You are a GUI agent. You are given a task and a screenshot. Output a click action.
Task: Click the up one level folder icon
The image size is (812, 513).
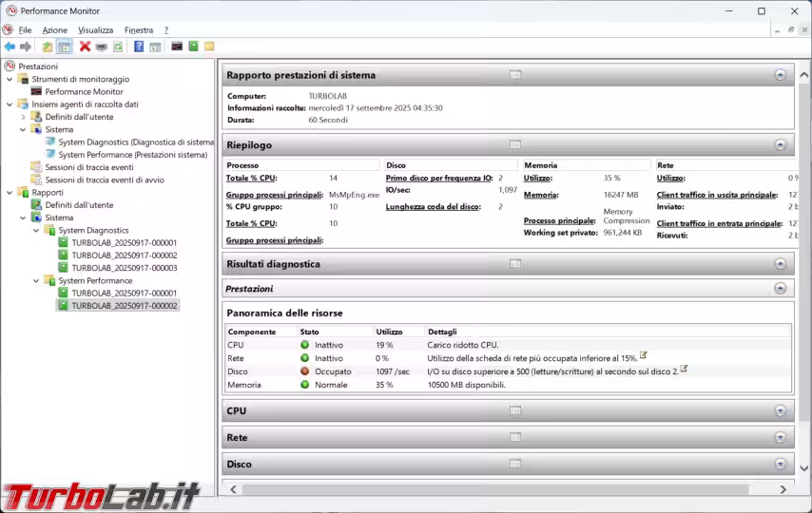47,47
